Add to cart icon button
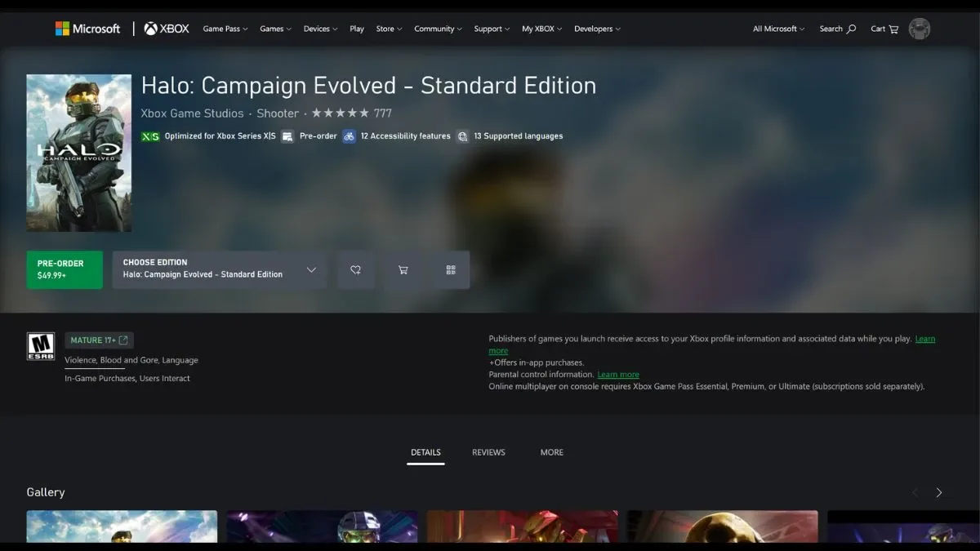This screenshot has height=551, width=980. (x=403, y=270)
